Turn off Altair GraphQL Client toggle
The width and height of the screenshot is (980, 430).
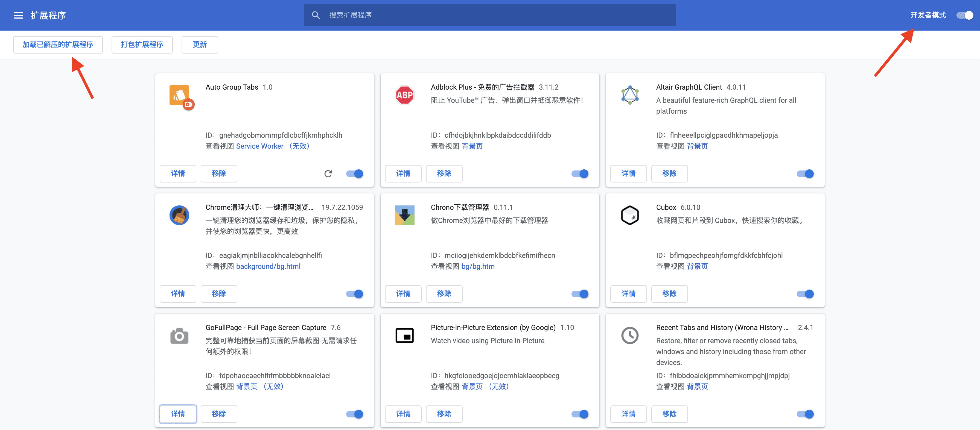click(x=805, y=174)
